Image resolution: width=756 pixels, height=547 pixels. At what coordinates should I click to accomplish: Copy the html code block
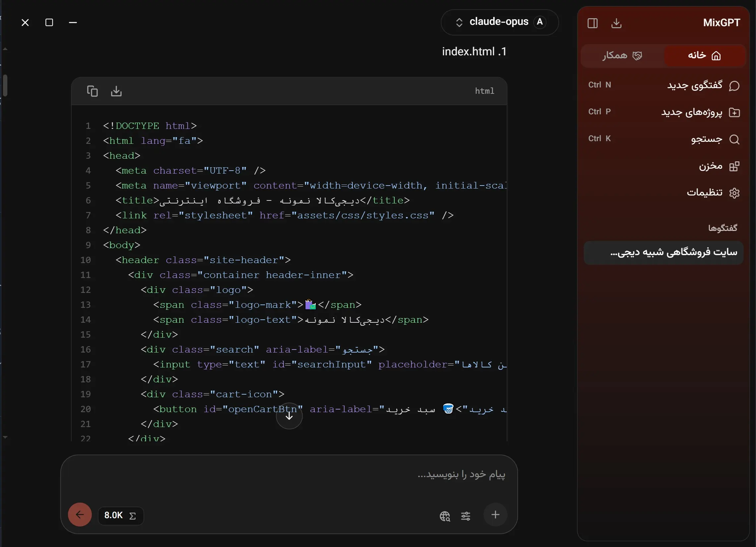(x=92, y=91)
